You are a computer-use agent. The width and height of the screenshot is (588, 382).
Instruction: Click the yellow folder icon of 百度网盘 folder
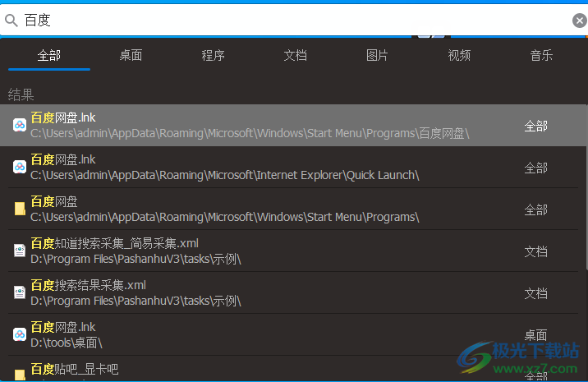pyautogui.click(x=20, y=209)
